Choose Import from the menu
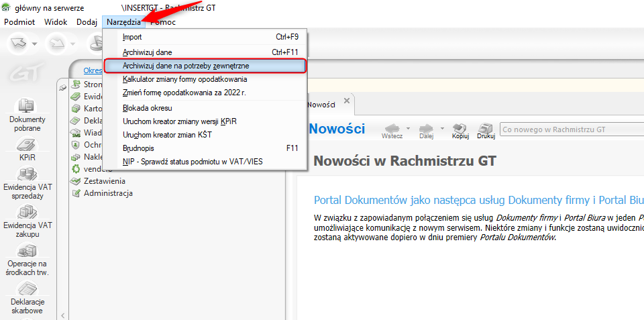This screenshot has width=644, height=320. pyautogui.click(x=205, y=37)
